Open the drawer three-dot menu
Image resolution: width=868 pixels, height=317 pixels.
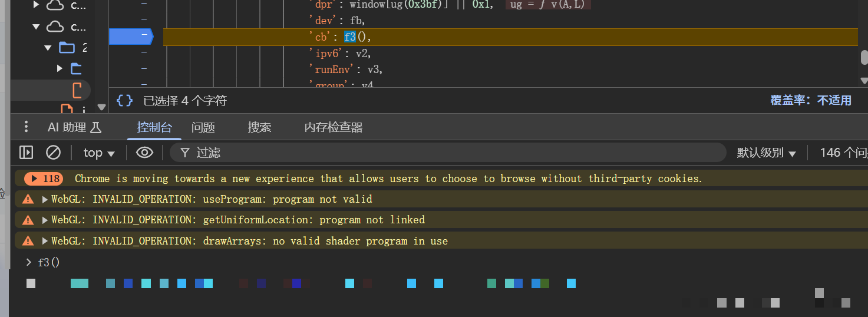click(26, 127)
